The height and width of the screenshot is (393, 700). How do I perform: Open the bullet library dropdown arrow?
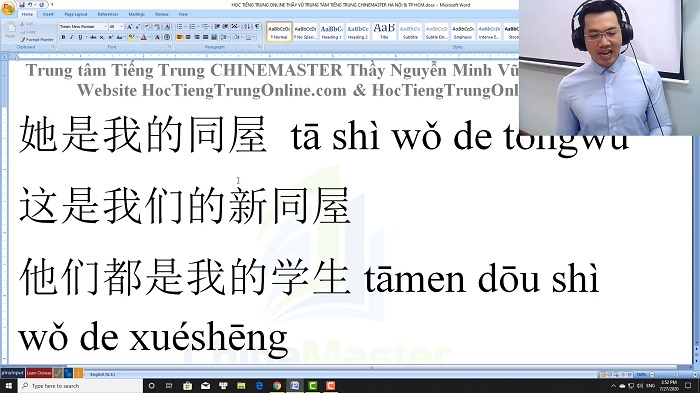click(185, 26)
